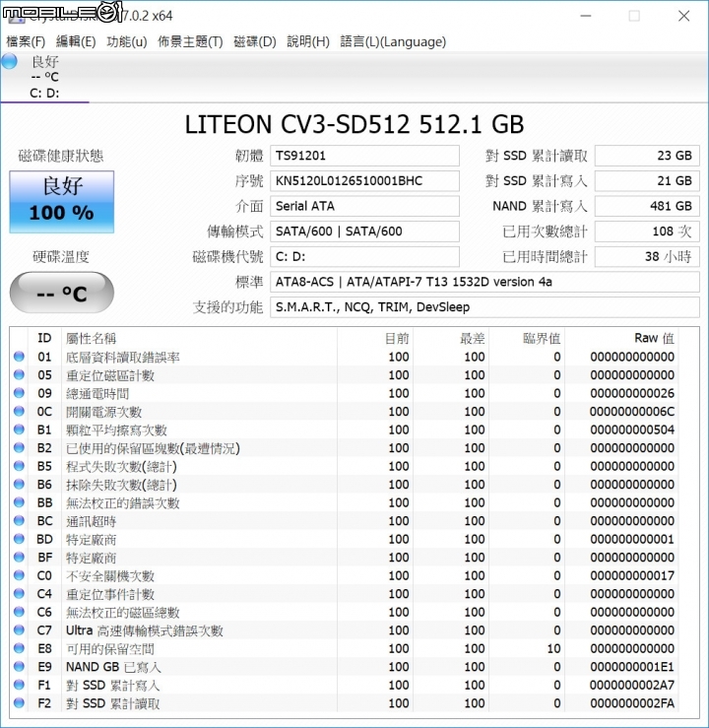
Task: Click the interface field Serial ATA
Action: pos(364,206)
